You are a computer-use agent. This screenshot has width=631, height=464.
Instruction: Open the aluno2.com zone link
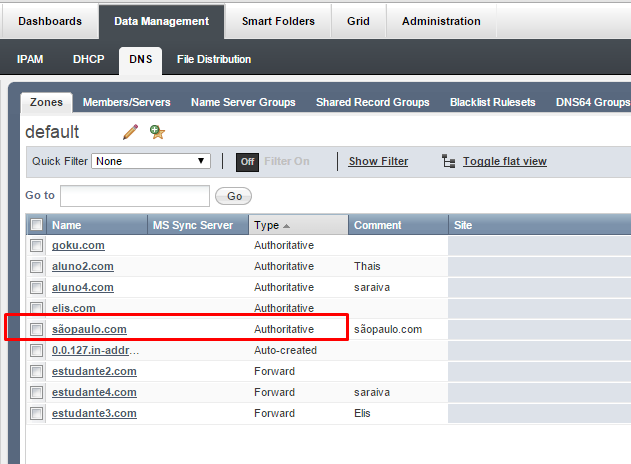[83, 266]
